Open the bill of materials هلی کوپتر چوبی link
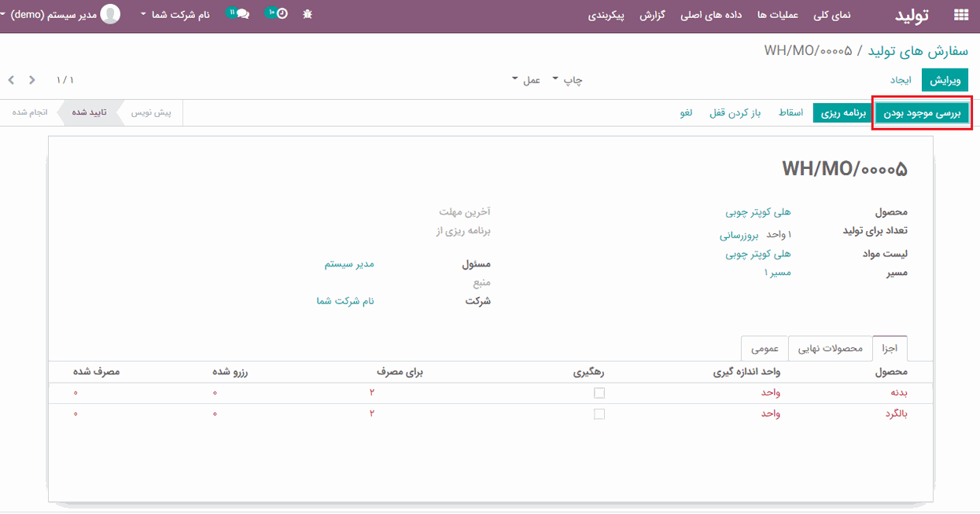This screenshot has width=980, height=514. click(758, 254)
